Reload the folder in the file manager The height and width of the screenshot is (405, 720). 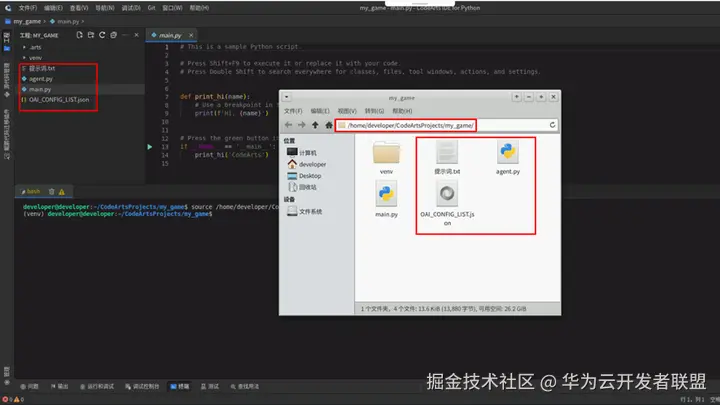(552, 125)
